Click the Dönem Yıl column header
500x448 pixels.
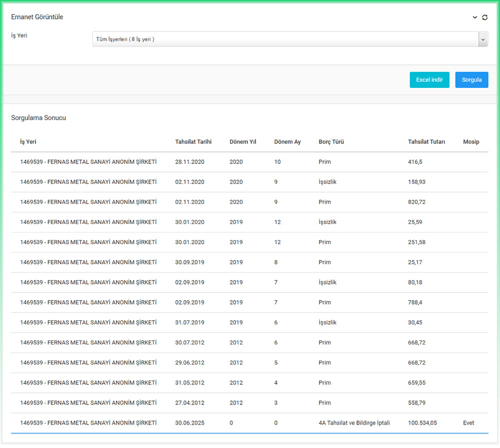[x=242, y=142]
